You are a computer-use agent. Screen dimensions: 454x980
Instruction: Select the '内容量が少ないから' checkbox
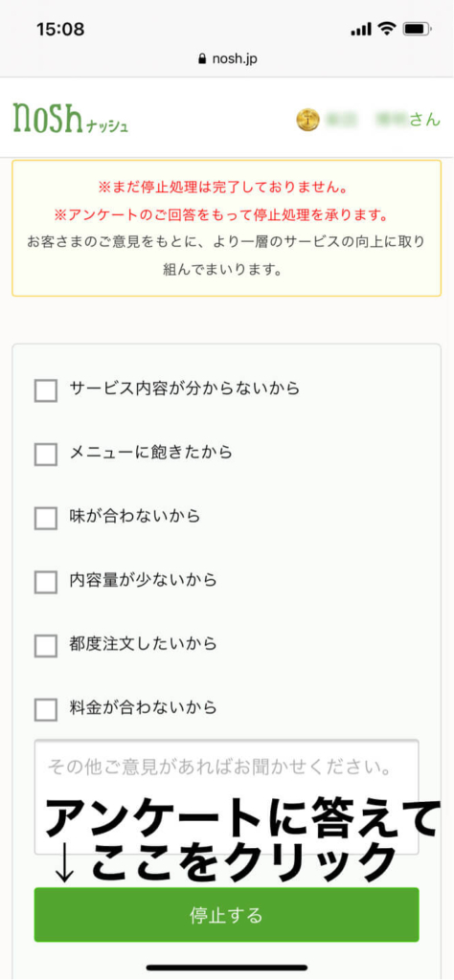click(x=46, y=582)
